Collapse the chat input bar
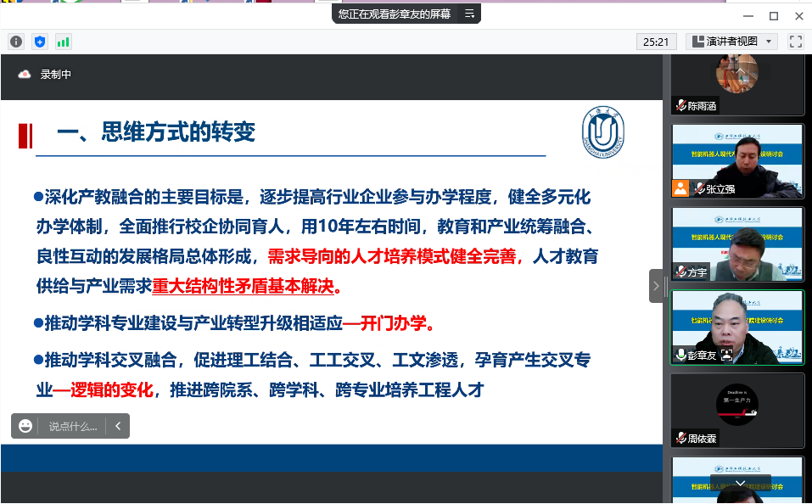Viewport: 812px width, 504px height. coord(118,426)
